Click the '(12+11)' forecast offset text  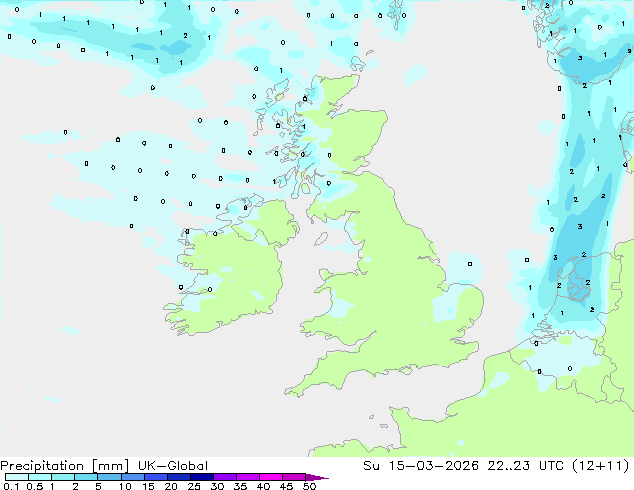601,466
